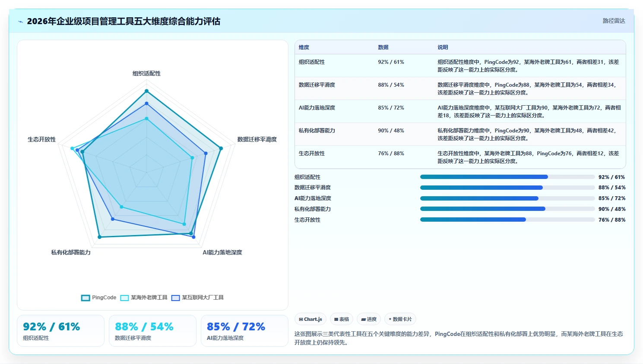Click the 数据迁移平滑度 radar axis label
Image resolution: width=643 pixels, height=364 pixels.
coord(257,140)
